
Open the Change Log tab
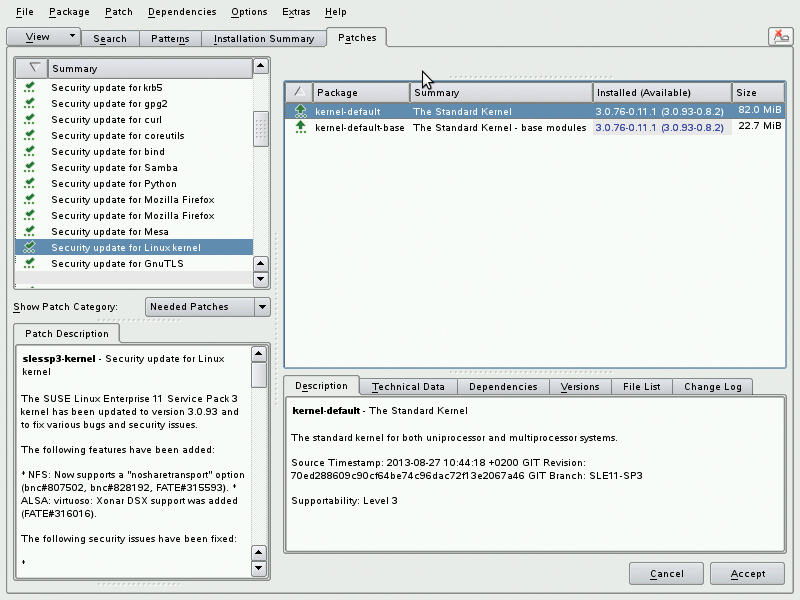tap(711, 387)
